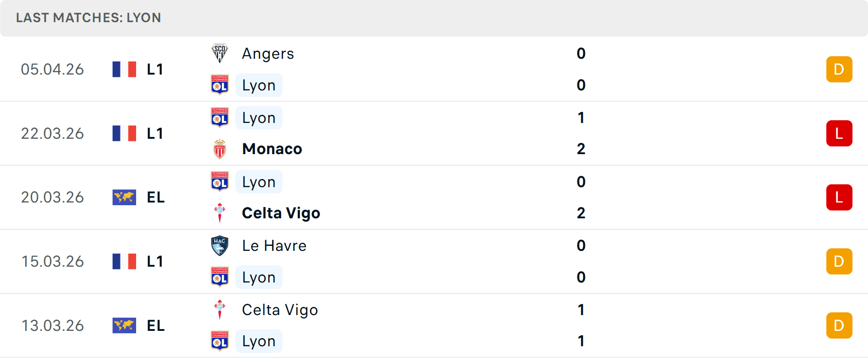Click the 15.03.26 match date
The height and width of the screenshot is (358, 868).
[x=52, y=262]
